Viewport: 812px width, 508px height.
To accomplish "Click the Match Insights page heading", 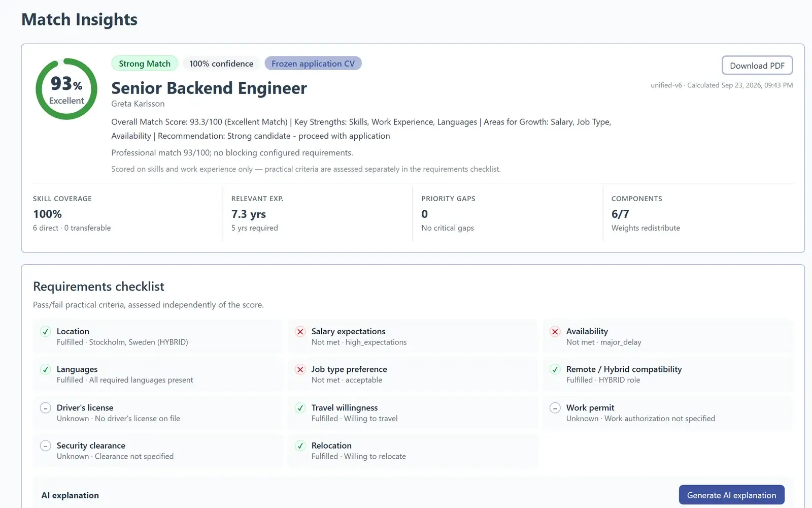I will pos(80,19).
